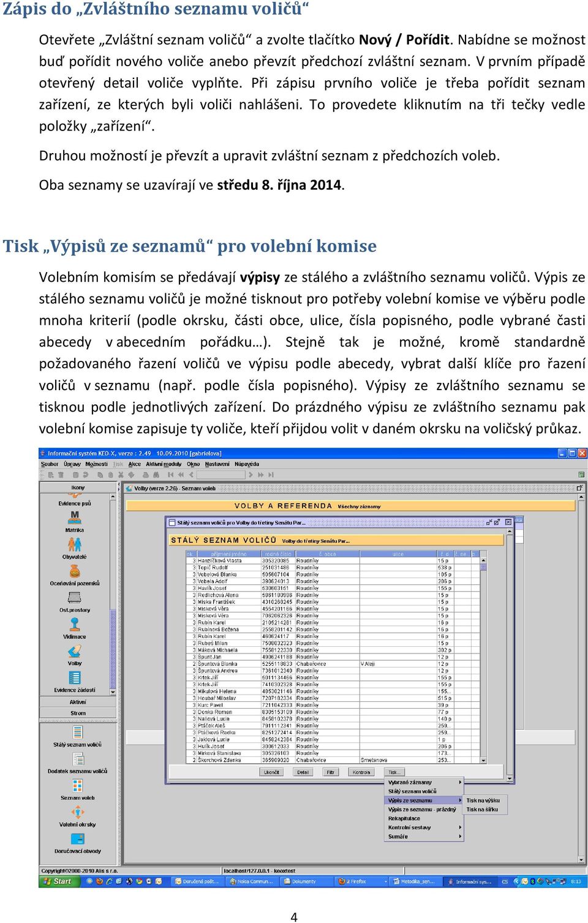Switch to the Ikony panel tab
The height and width of the screenshot is (923, 588).
click(78, 488)
